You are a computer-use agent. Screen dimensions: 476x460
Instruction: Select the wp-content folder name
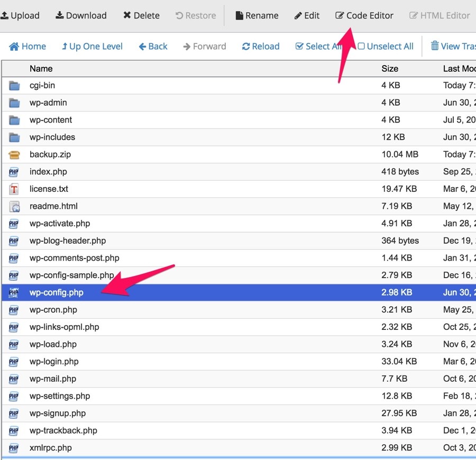point(51,120)
